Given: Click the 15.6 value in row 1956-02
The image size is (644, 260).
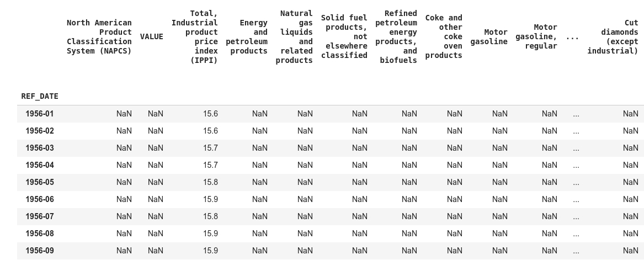Looking at the screenshot, I should (210, 131).
